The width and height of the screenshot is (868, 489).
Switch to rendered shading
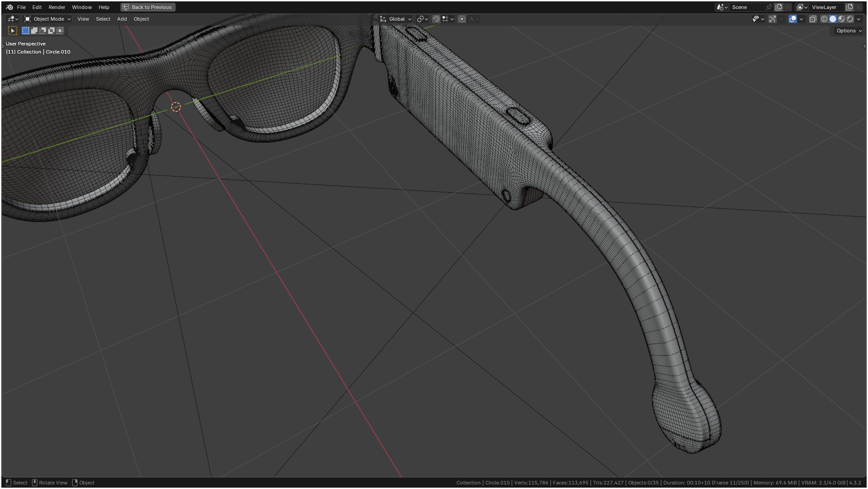tap(850, 19)
